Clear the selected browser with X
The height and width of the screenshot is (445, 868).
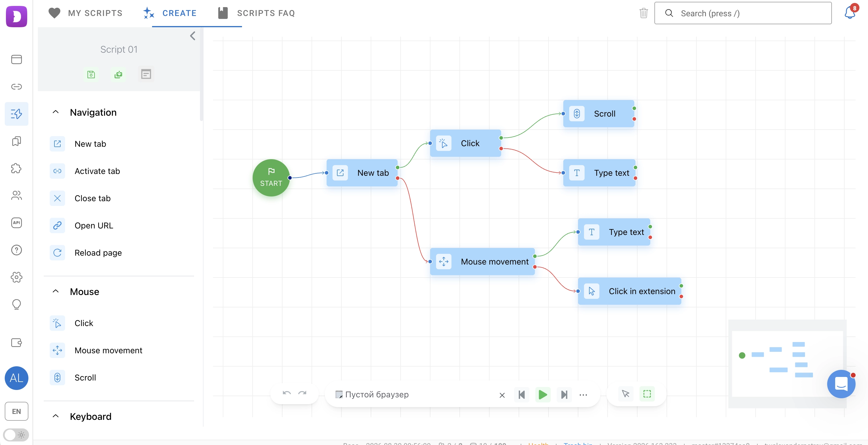tap(502, 395)
